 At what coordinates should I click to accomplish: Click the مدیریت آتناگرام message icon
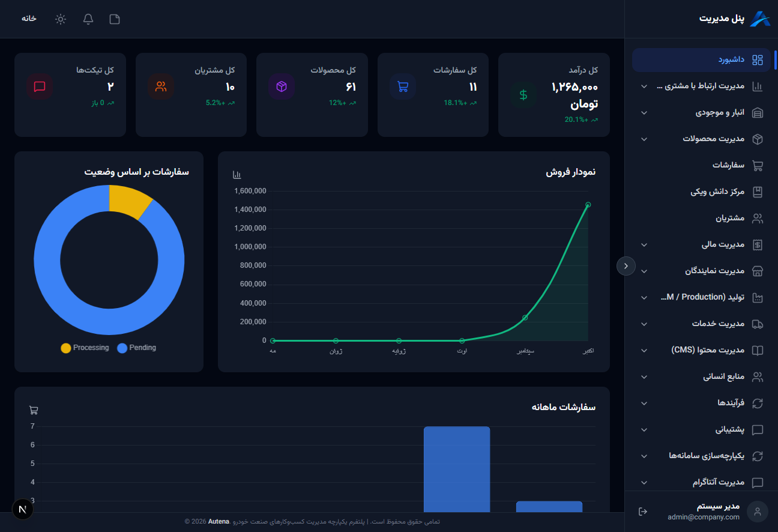pos(758,483)
